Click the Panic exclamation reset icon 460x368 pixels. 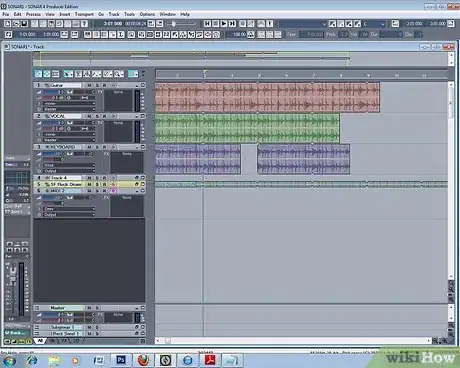click(x=270, y=24)
